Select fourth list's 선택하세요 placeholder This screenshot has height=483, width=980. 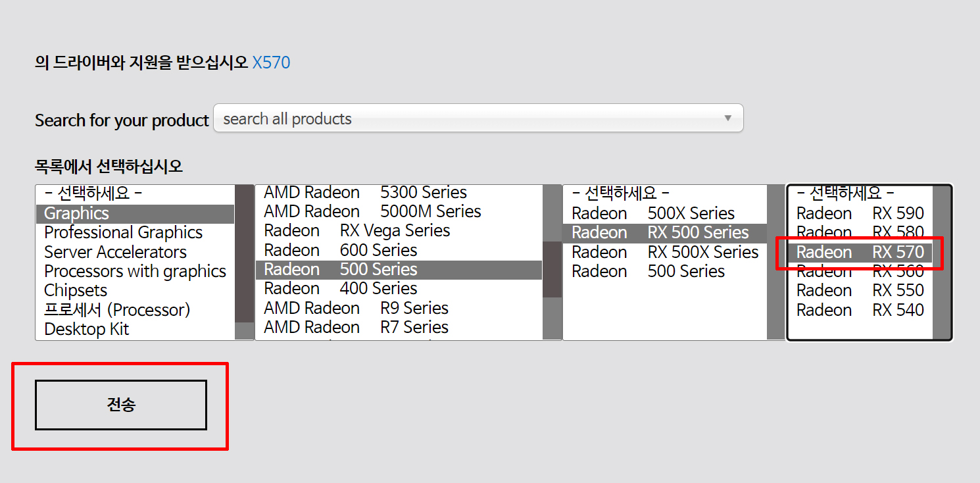pyautogui.click(x=860, y=194)
